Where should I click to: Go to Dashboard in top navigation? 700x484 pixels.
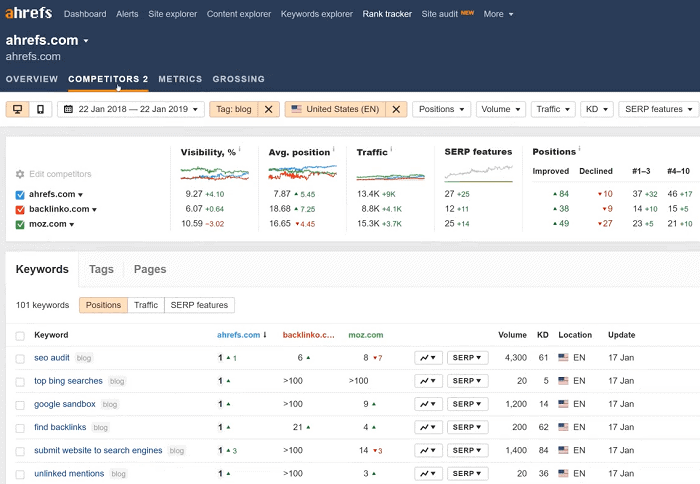pyautogui.click(x=85, y=14)
